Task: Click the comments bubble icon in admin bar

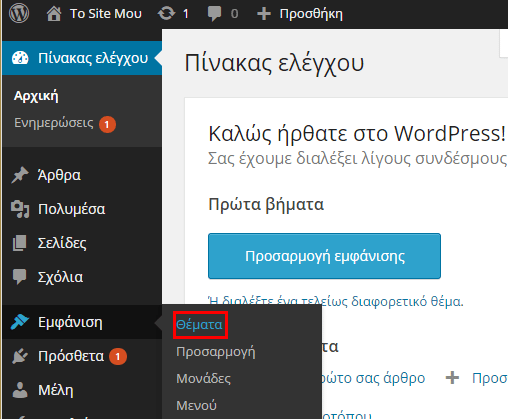Action: tap(214, 14)
